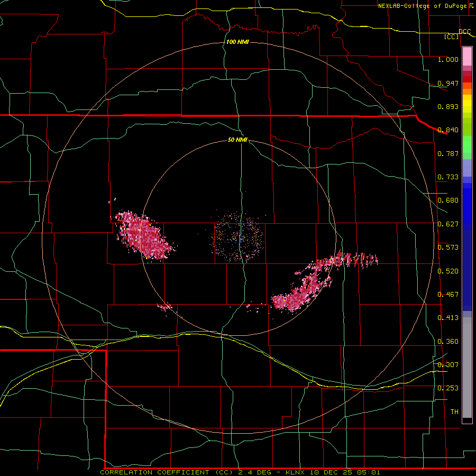
Task: Pick the light pink top color bar segment
Action: [467, 57]
